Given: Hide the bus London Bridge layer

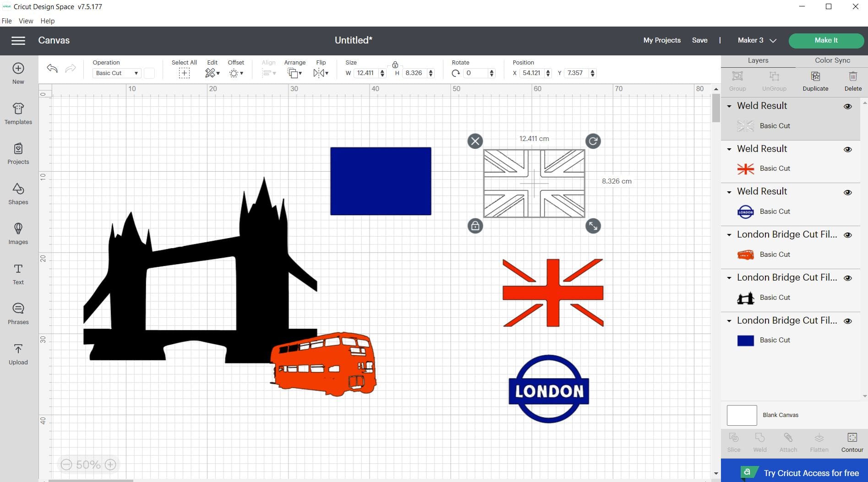Looking at the screenshot, I should click(x=848, y=235).
